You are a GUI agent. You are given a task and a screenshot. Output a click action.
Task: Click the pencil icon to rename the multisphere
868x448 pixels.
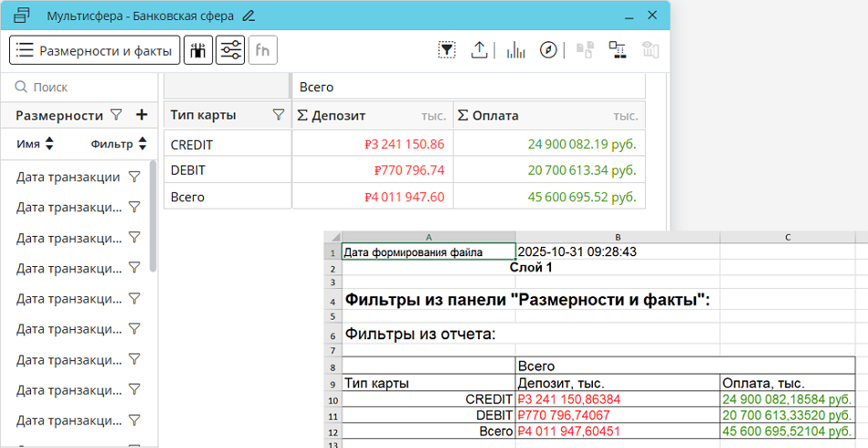pyautogui.click(x=249, y=16)
